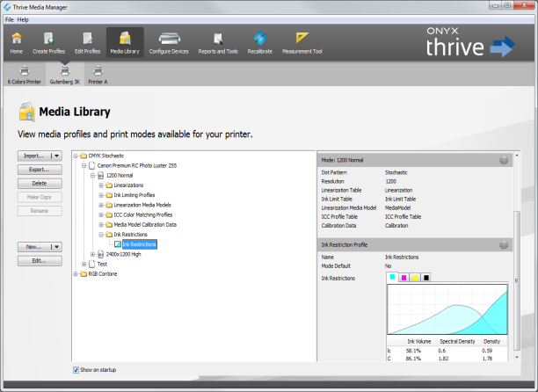Collapse the 1200 Normal mode node

pyautogui.click(x=92, y=176)
